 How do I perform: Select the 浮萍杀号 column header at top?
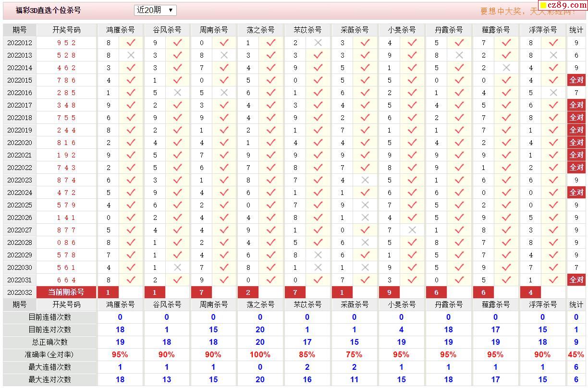coord(543,30)
